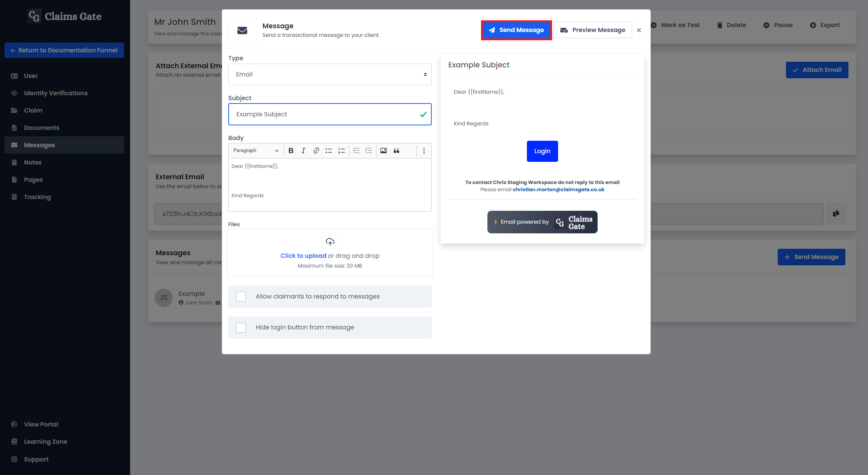868x475 pixels.
Task: Select the Example Subject input field
Action: [x=330, y=114]
